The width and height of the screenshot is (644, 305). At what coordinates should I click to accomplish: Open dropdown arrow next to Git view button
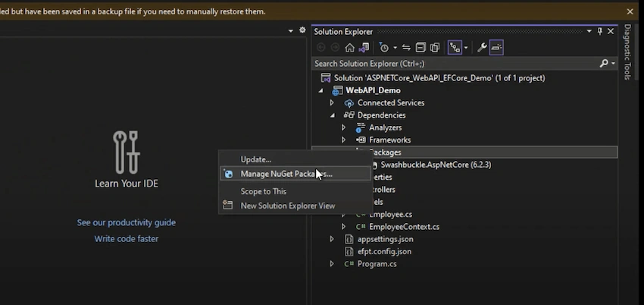click(466, 48)
